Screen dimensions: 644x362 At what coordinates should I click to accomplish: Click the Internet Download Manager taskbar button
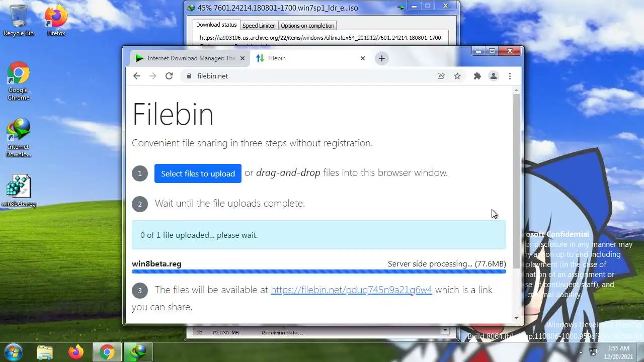point(138,352)
